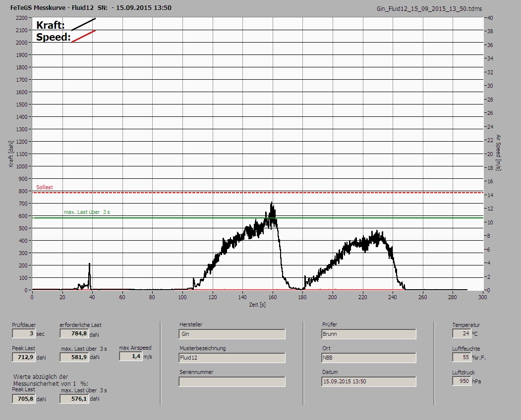Click the "Ort" label

point(326,348)
